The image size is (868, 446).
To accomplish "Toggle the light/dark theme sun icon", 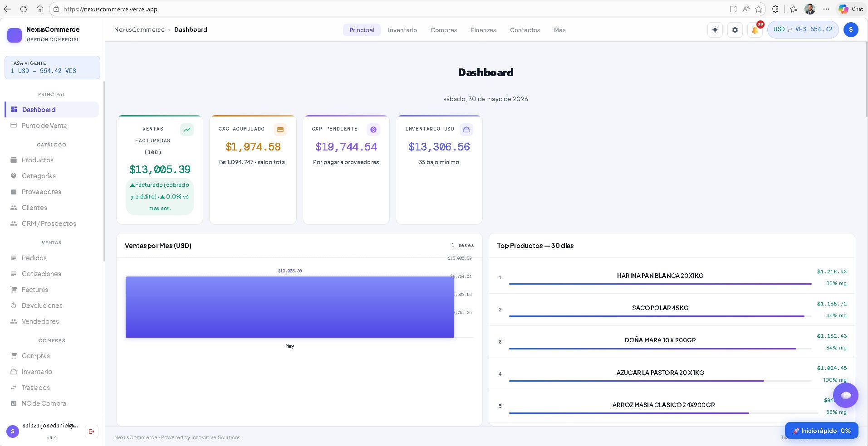I will coord(715,30).
